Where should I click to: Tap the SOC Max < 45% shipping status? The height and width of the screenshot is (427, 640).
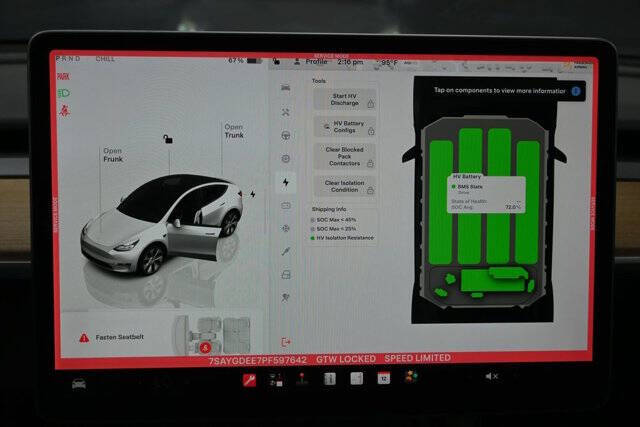[333, 220]
